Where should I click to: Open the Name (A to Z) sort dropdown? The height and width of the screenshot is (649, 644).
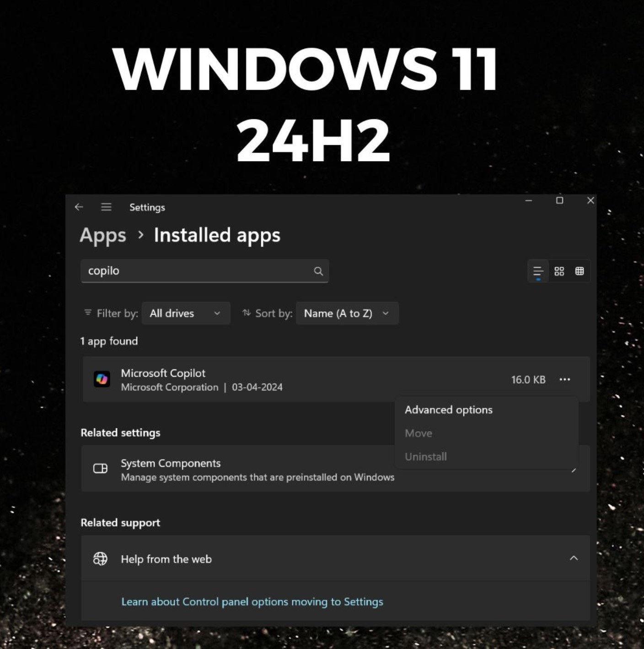[x=347, y=313]
